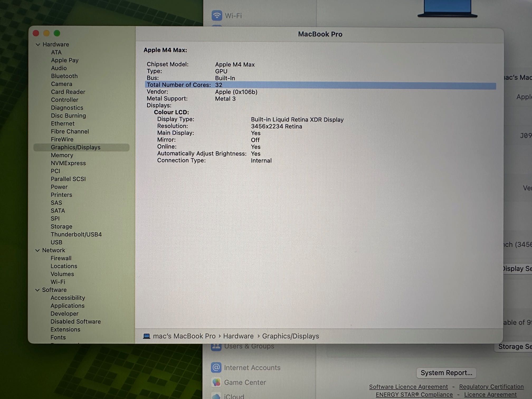The image size is (532, 399).
Task: Select the Total Number of Cores row
Action: [x=320, y=85]
